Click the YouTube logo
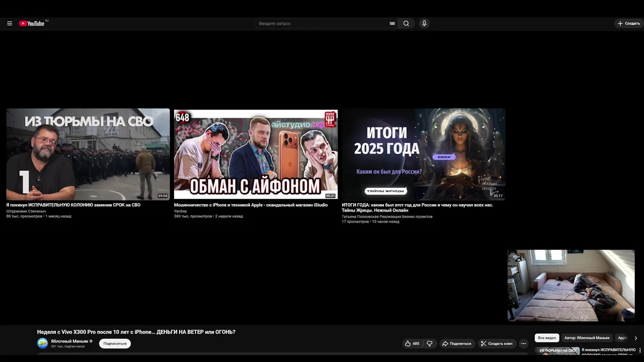This screenshot has height=362, width=644. [32, 24]
